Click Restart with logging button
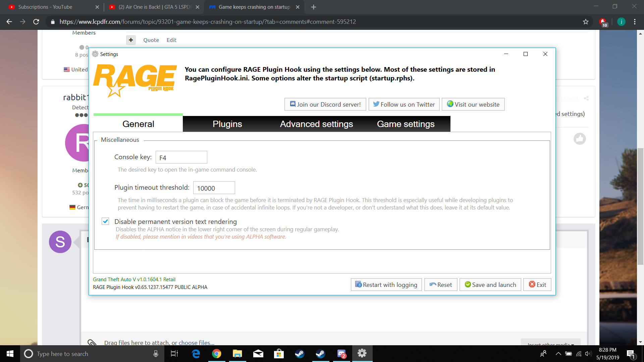The width and height of the screenshot is (644, 362). [x=386, y=285]
